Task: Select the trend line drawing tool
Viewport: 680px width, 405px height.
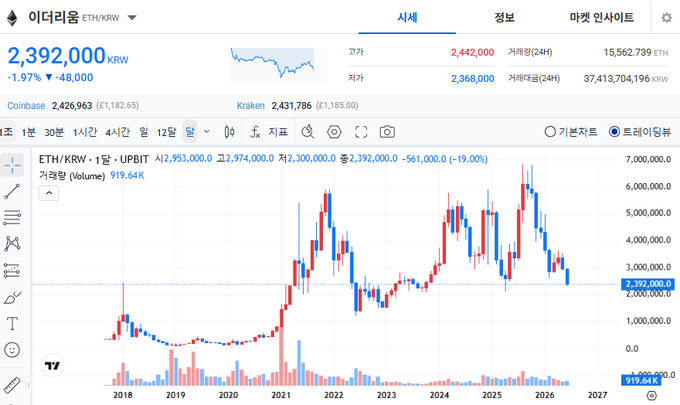Action: (12, 191)
